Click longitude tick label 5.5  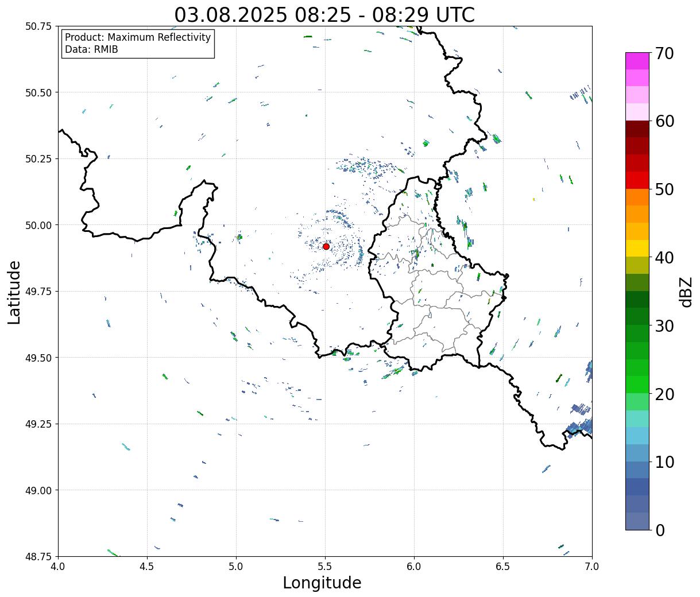tap(325, 566)
